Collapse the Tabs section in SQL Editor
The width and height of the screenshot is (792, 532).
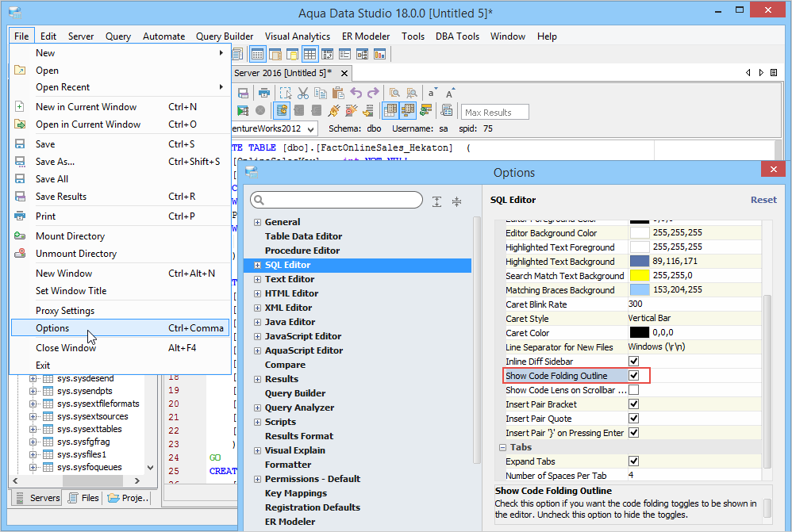point(502,447)
